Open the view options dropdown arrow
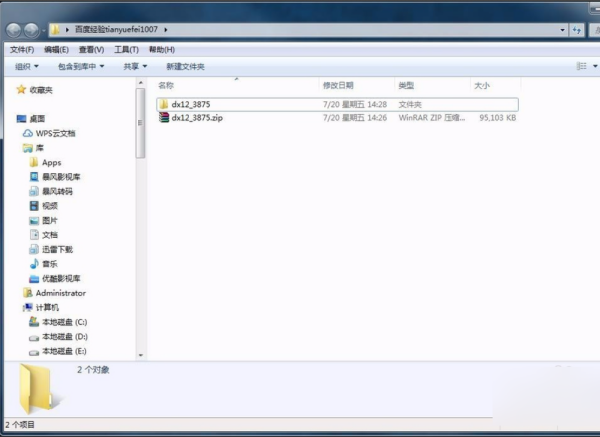 point(595,66)
